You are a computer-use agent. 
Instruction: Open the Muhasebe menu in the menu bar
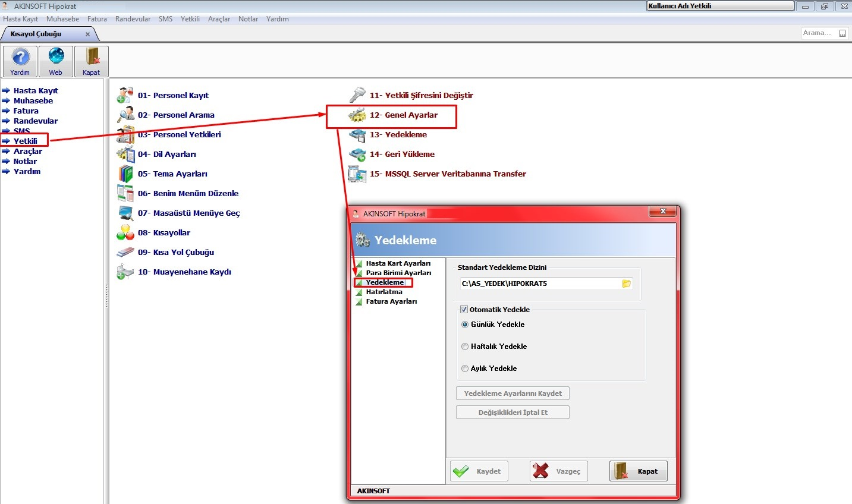point(62,19)
